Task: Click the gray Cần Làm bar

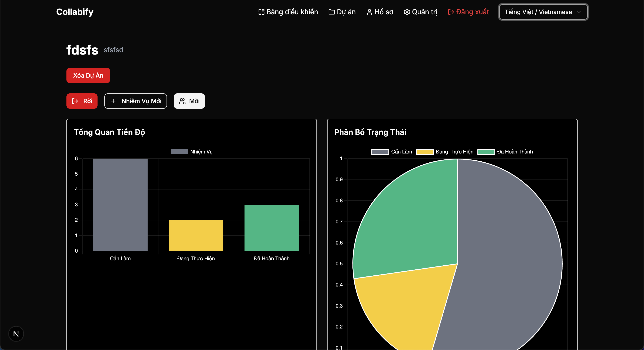Action: click(120, 204)
